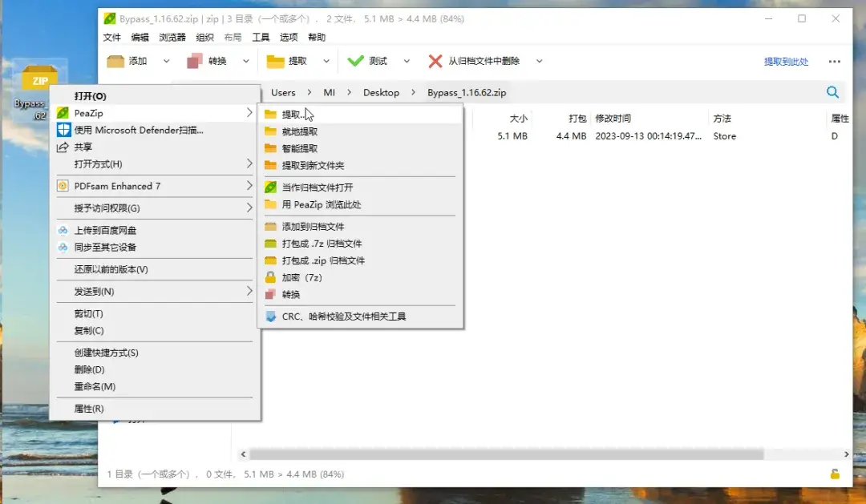Click the MI breadcrumb
The height and width of the screenshot is (504, 866).
point(330,92)
